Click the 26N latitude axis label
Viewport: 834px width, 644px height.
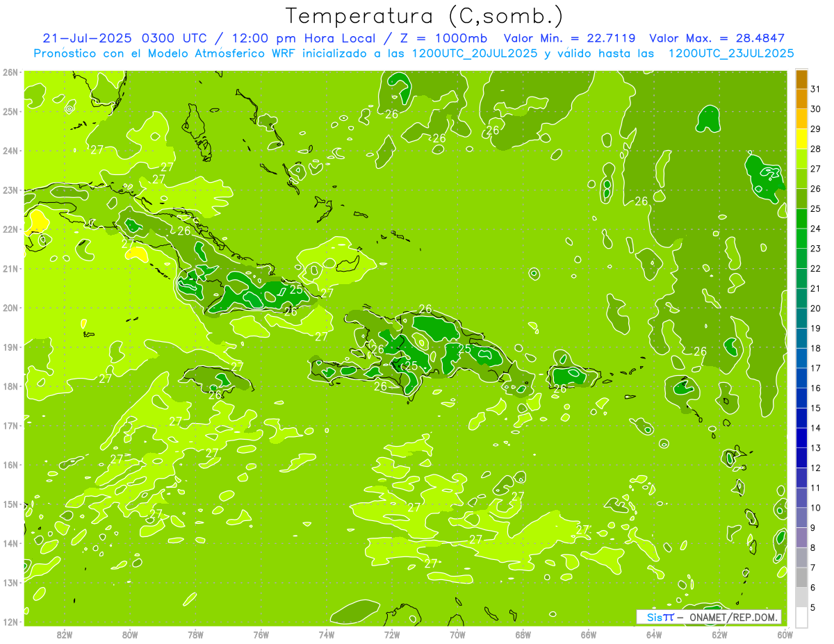[x=10, y=72]
